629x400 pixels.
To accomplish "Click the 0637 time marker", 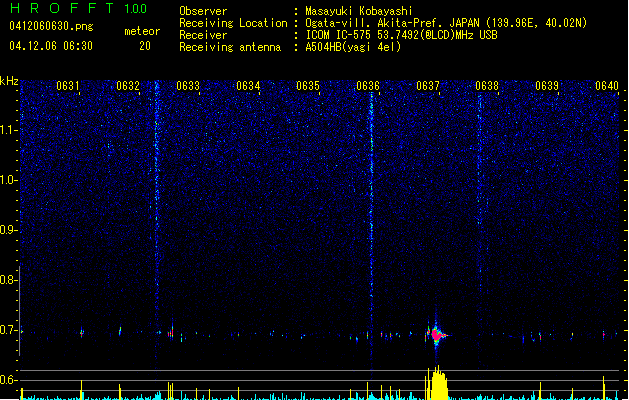I will point(428,85).
